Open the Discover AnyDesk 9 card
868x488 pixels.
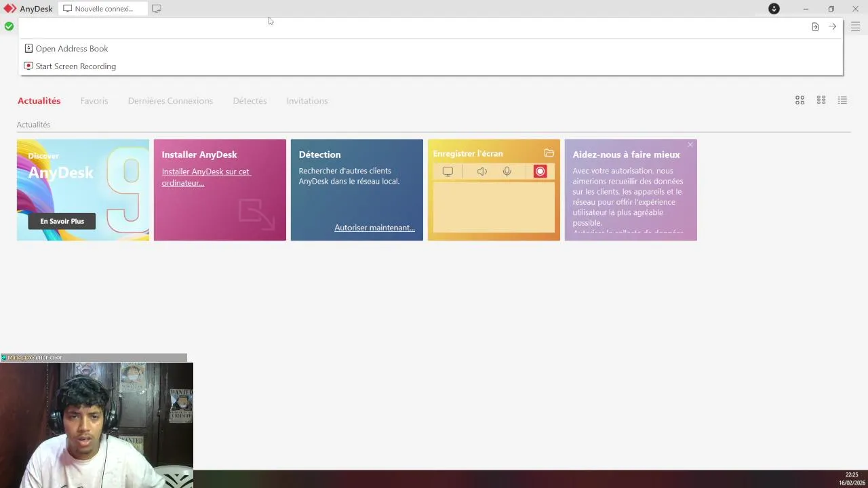click(x=83, y=190)
